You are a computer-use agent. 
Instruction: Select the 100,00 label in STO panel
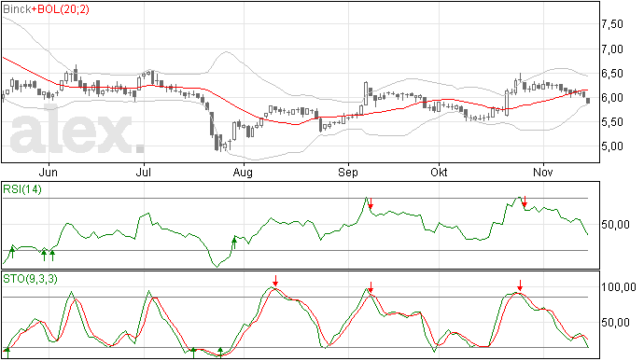pyautogui.click(x=619, y=287)
